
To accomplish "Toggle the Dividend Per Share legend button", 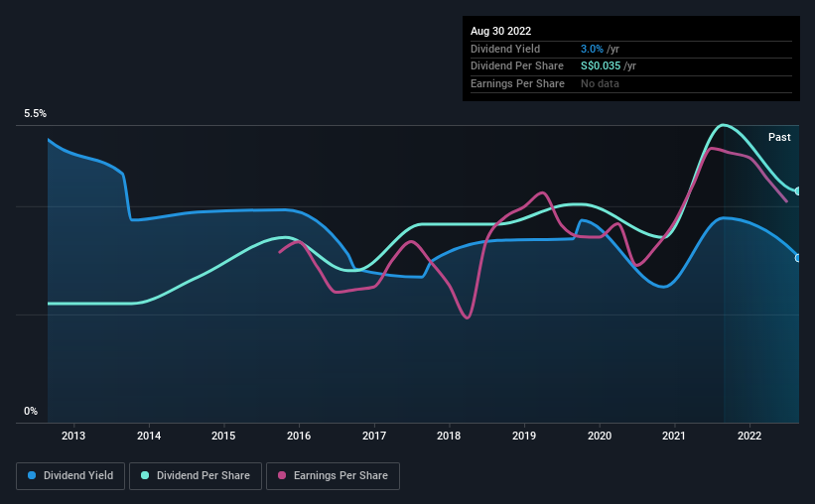I will 196,476.
